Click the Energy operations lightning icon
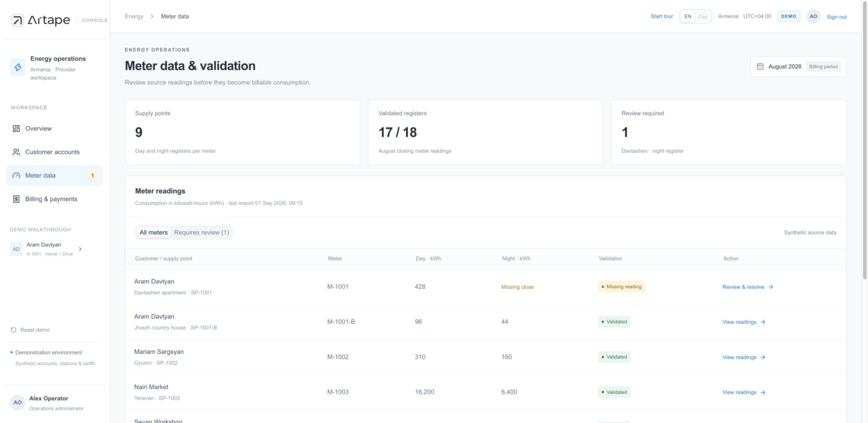This screenshot has width=868, height=423. [x=18, y=67]
